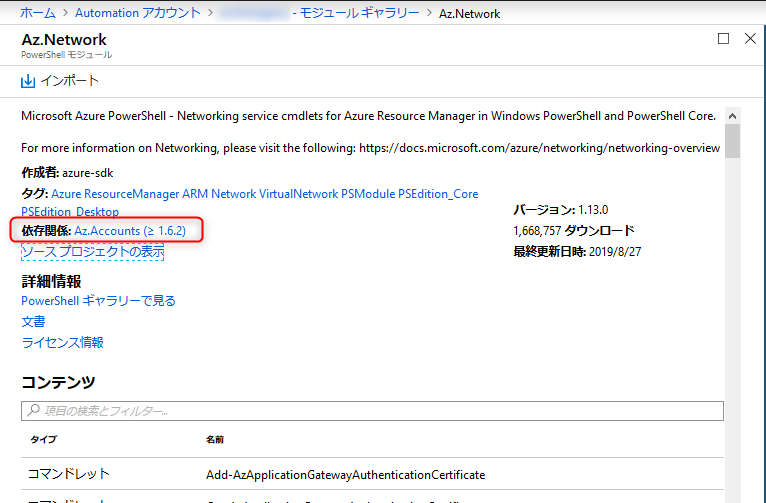The width and height of the screenshot is (766, 503).
Task: Open the PSModule tag link
Action: (x=368, y=194)
